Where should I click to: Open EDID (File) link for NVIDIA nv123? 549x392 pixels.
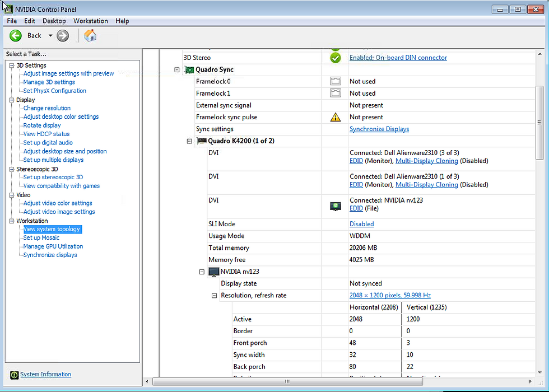[356, 208]
